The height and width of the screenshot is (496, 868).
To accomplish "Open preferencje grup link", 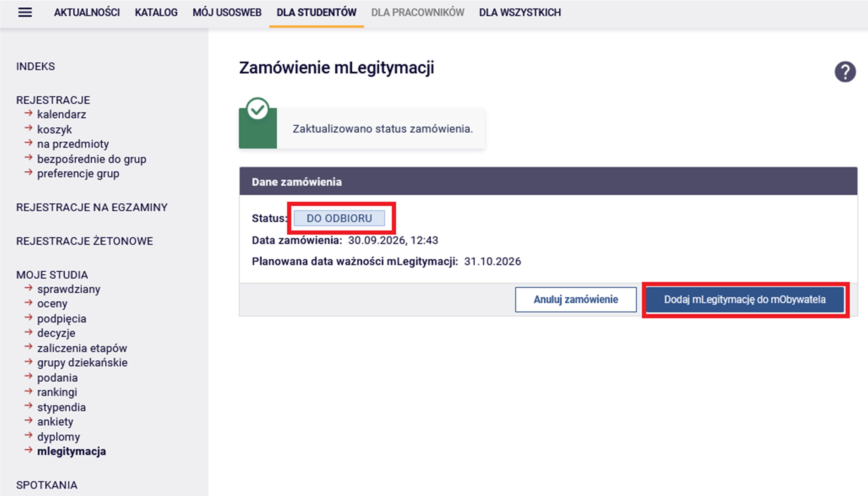I will [x=78, y=174].
